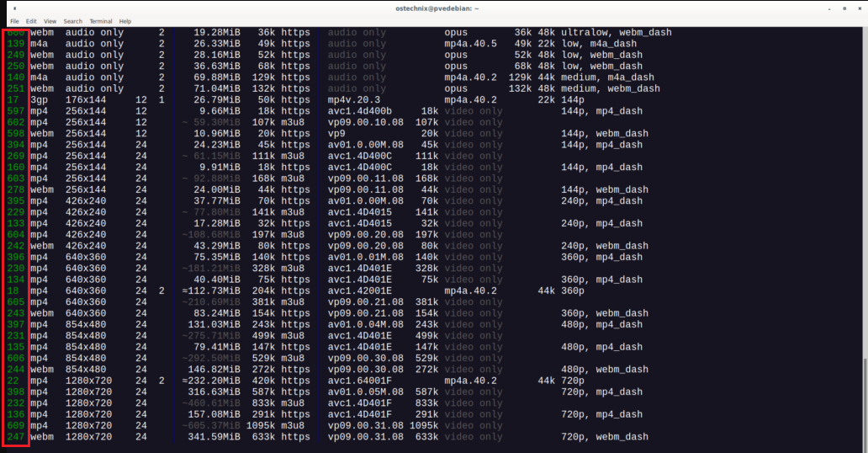This screenshot has height=453, width=868.
Task: Click format ID 247 in the last row
Action: [x=15, y=437]
